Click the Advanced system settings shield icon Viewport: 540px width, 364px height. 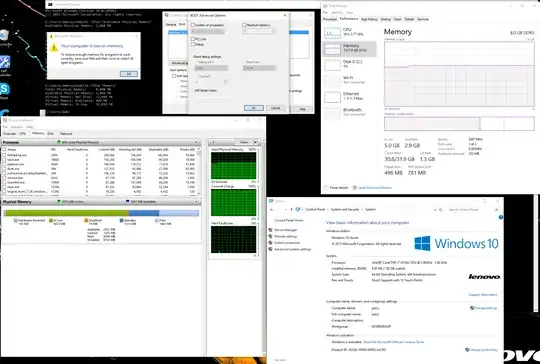271,249
